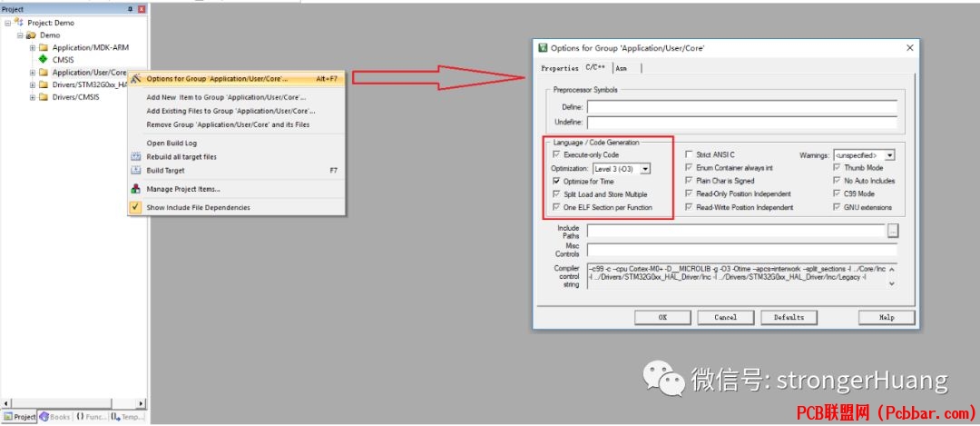Click the Application/User/Core folder icon
This screenshot has width=980, height=426.
[44, 73]
